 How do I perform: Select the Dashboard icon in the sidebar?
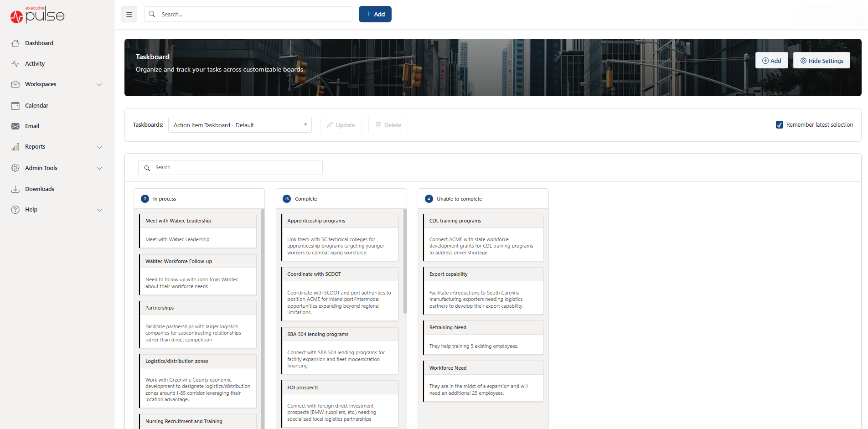point(15,43)
